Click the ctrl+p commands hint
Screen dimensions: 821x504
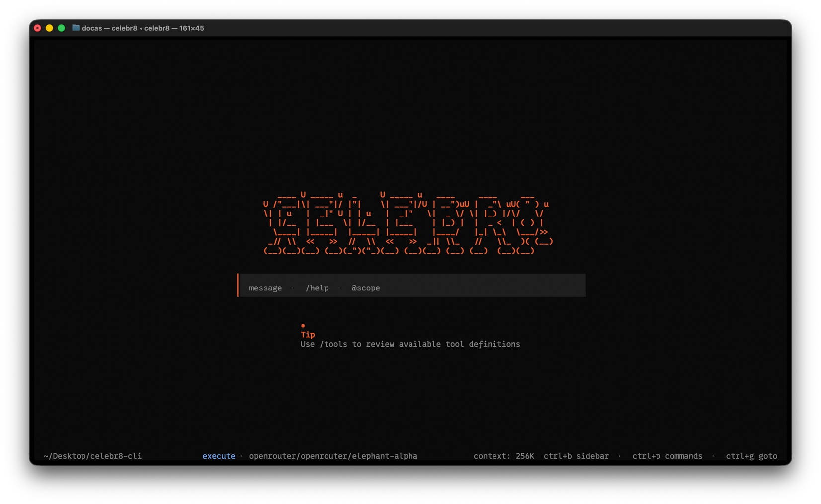pyautogui.click(x=667, y=456)
